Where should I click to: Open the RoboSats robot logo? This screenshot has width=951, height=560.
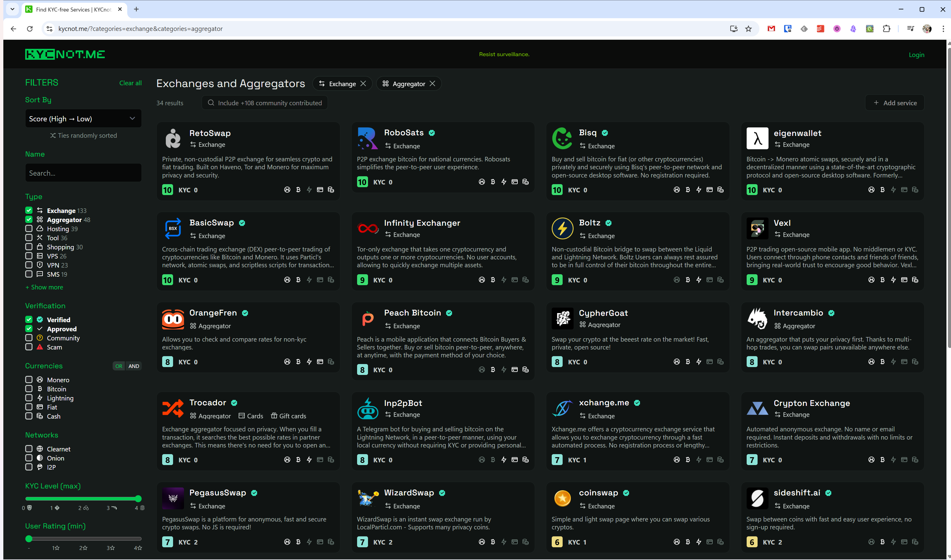367,139
